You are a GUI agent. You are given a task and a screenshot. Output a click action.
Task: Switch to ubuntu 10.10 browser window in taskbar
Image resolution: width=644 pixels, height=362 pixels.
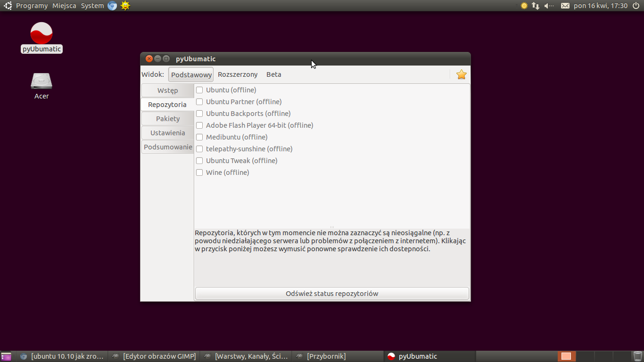click(x=62, y=356)
